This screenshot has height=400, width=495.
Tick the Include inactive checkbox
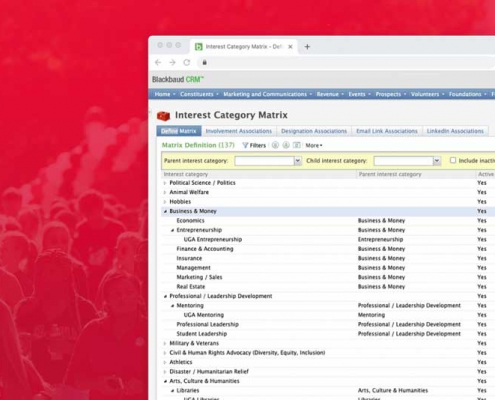453,160
